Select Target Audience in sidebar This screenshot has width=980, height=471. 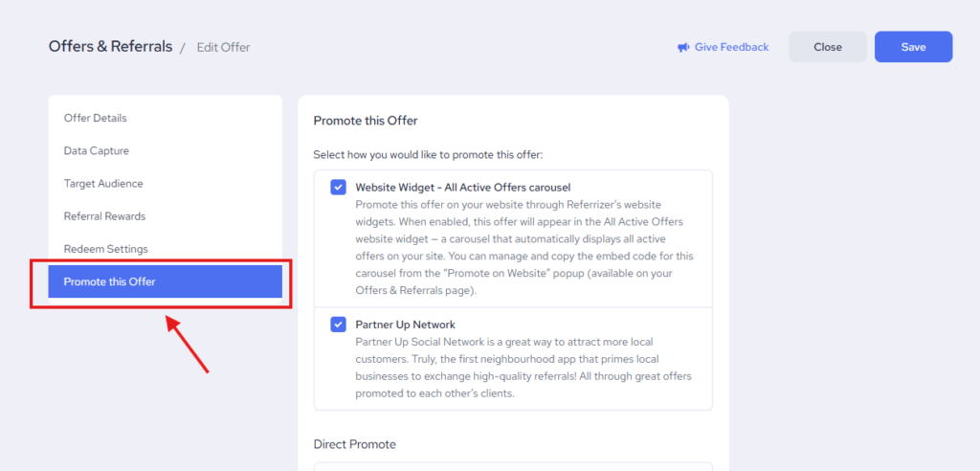103,184
